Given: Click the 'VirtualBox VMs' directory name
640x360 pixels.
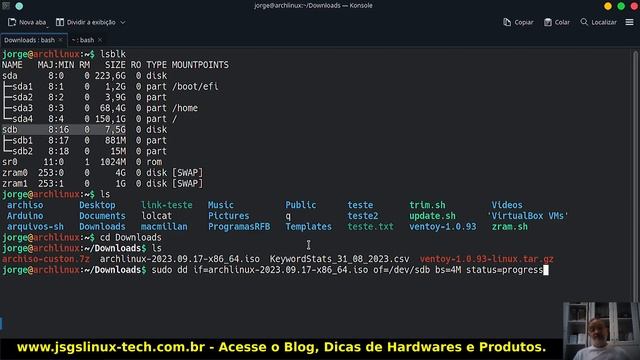Looking at the screenshot, I should [527, 216].
